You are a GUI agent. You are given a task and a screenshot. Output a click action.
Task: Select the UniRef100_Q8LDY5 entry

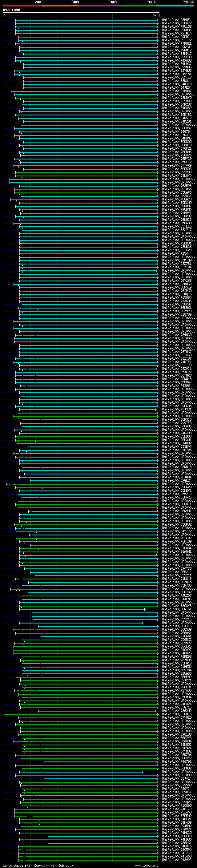coord(176,98)
